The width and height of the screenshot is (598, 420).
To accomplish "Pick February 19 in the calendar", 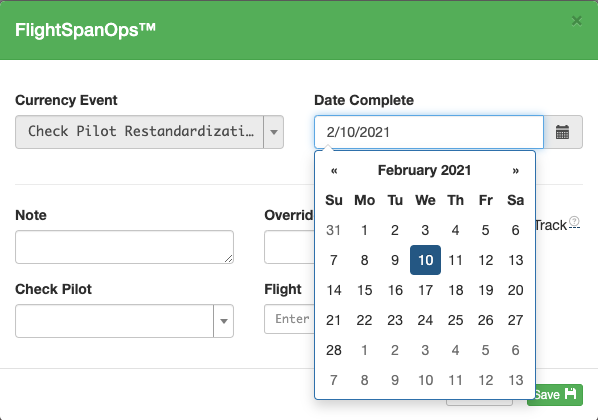I will click(x=485, y=290).
